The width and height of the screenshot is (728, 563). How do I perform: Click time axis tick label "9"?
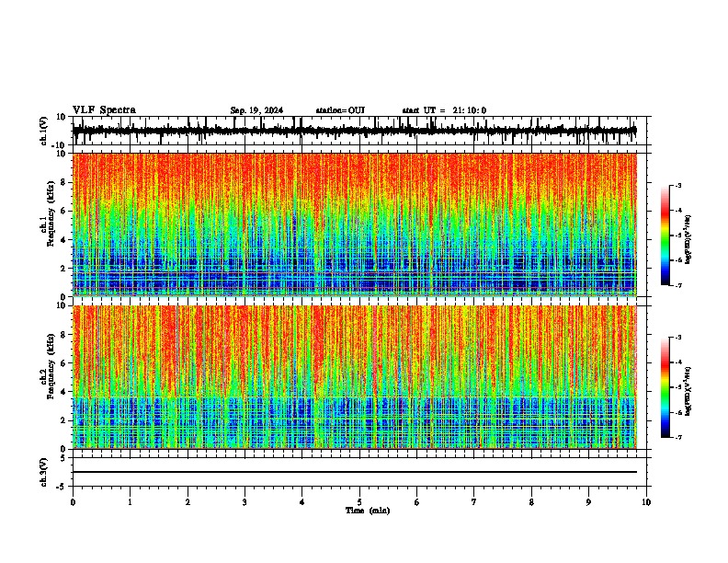pyautogui.click(x=588, y=502)
